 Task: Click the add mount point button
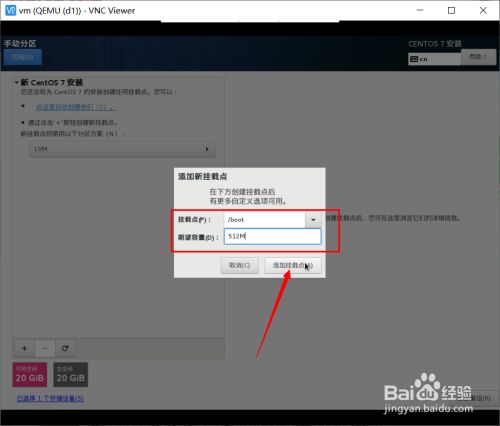tap(293, 265)
